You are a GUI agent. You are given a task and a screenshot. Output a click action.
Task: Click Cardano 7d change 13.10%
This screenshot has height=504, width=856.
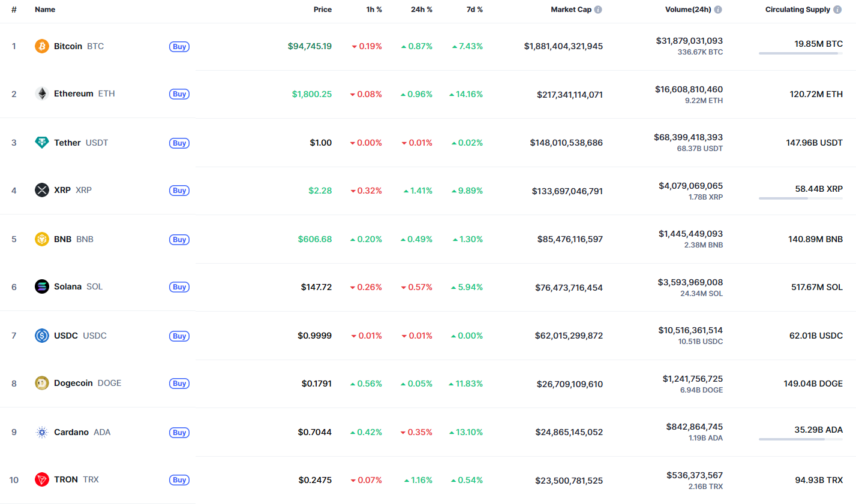point(466,432)
